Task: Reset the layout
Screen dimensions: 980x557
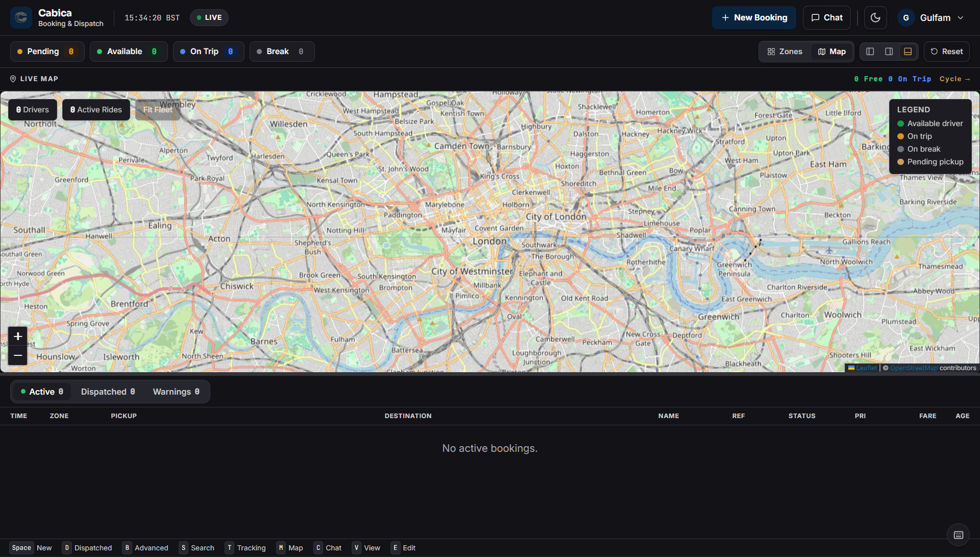Action: click(947, 52)
